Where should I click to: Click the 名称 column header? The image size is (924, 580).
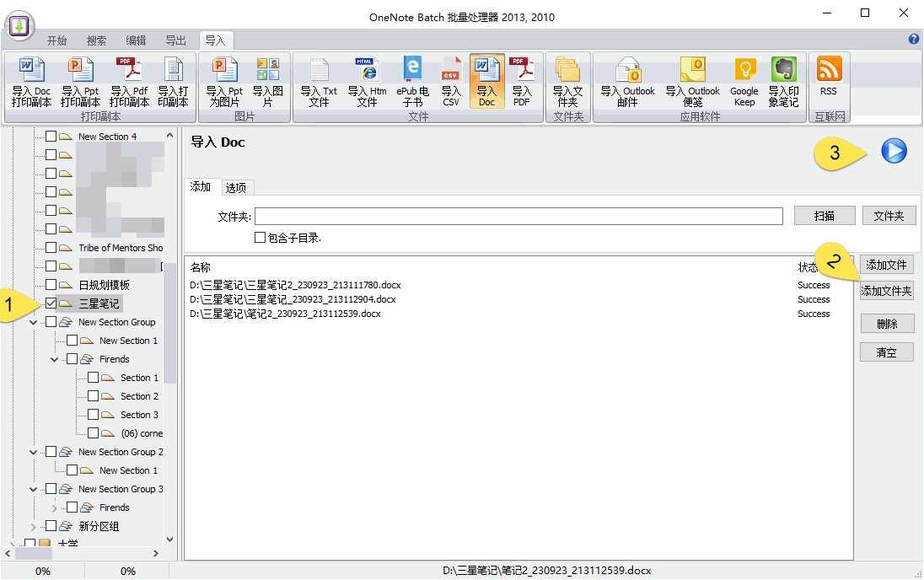click(201, 267)
